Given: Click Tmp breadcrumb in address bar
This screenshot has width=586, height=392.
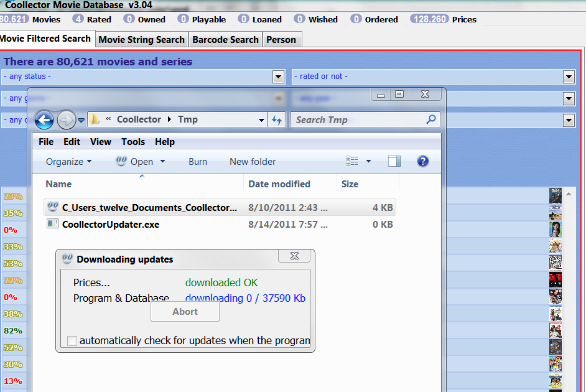Looking at the screenshot, I should [x=188, y=119].
